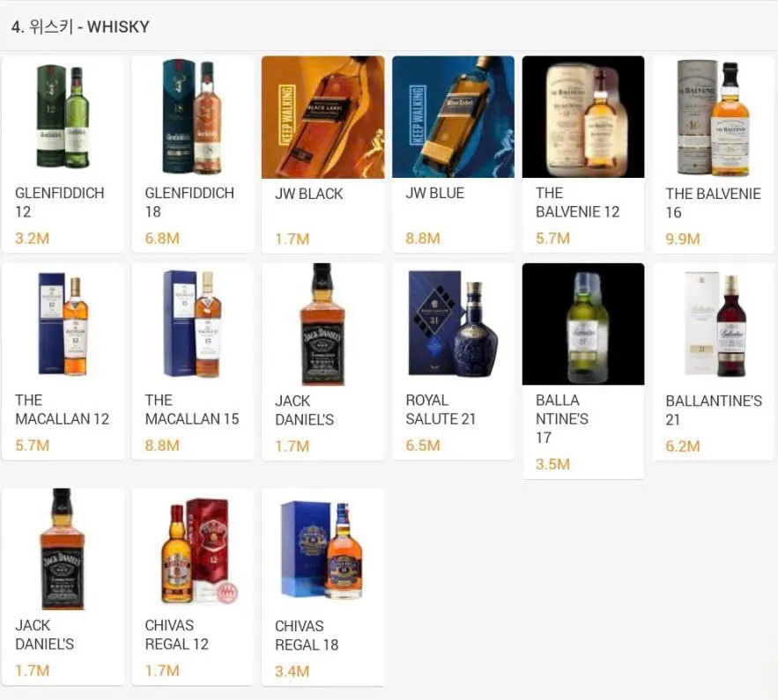Viewport: 778px width, 700px height.
Task: Select the 위스키 - WHISKY category heading
Action: [x=80, y=26]
